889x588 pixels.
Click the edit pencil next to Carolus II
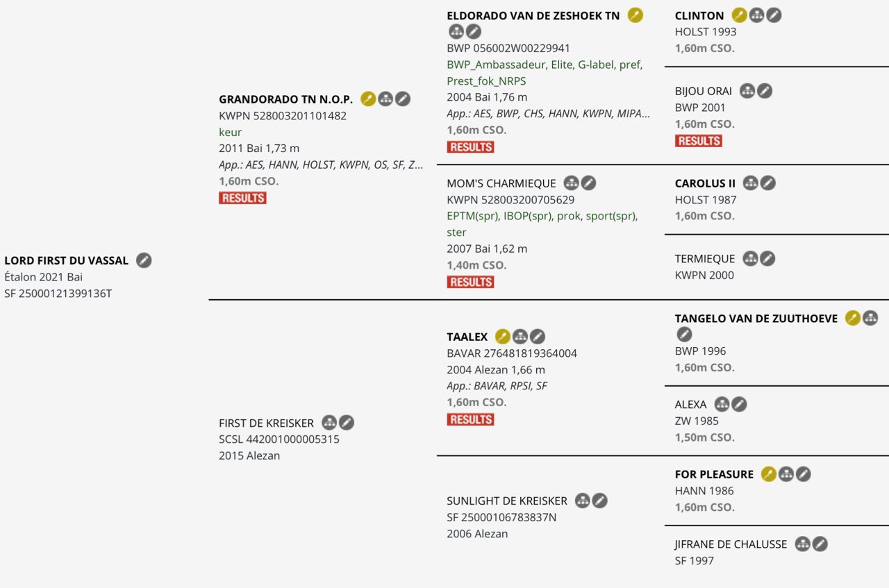pos(767,183)
